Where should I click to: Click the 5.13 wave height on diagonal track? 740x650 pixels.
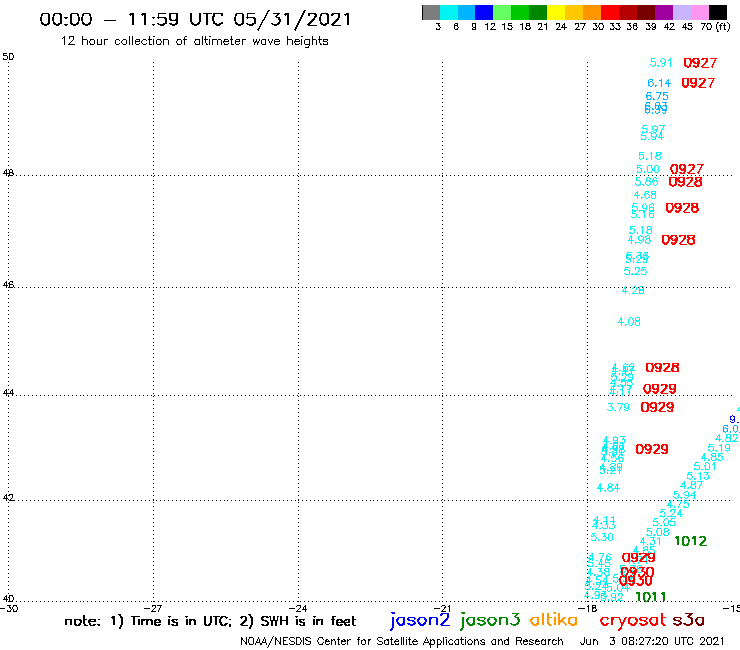698,476
